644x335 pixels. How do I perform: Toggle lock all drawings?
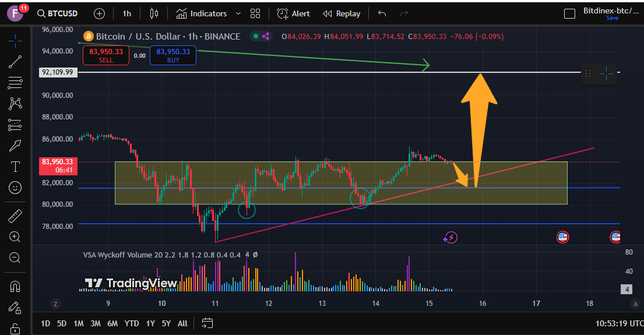point(15,329)
